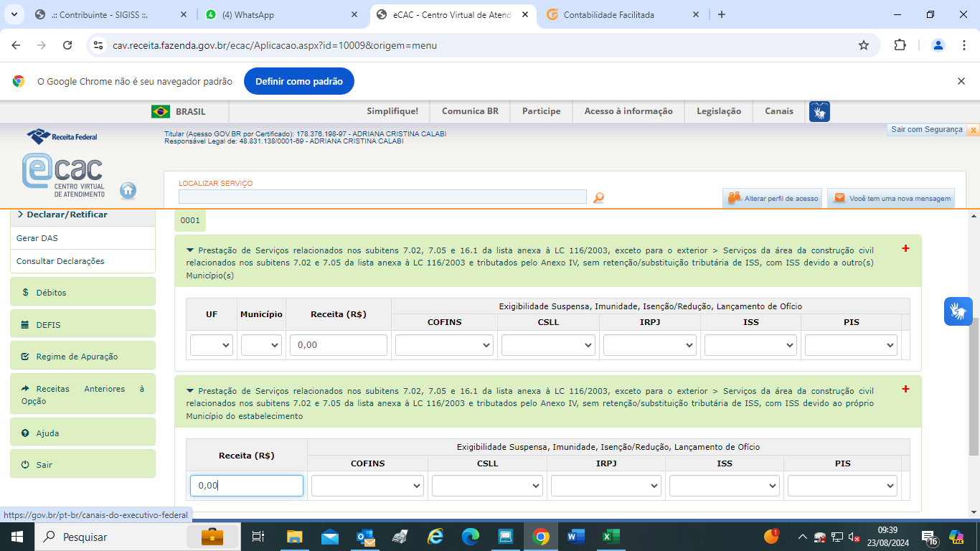Open the Município dropdown

(261, 345)
